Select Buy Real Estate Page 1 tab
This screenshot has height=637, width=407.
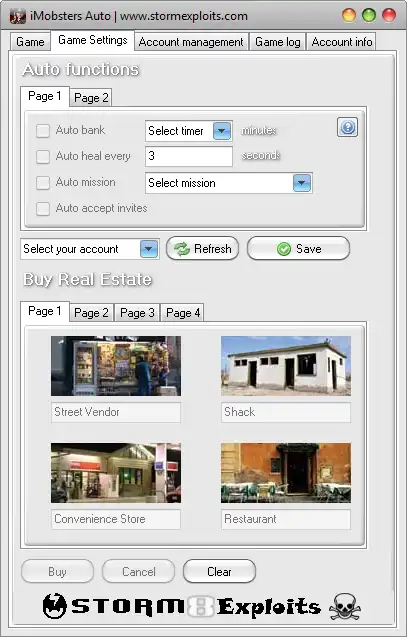[45, 311]
